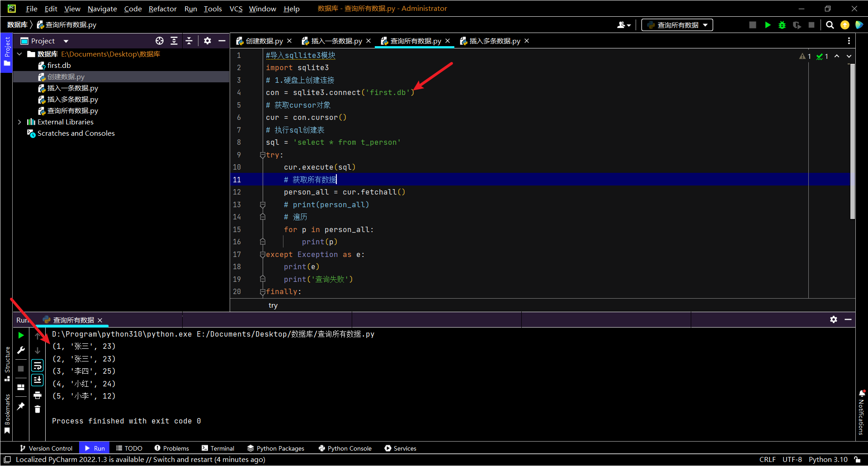Viewport: 868px width, 466px height.
Task: Start debugging with the bug icon
Action: [x=782, y=25]
